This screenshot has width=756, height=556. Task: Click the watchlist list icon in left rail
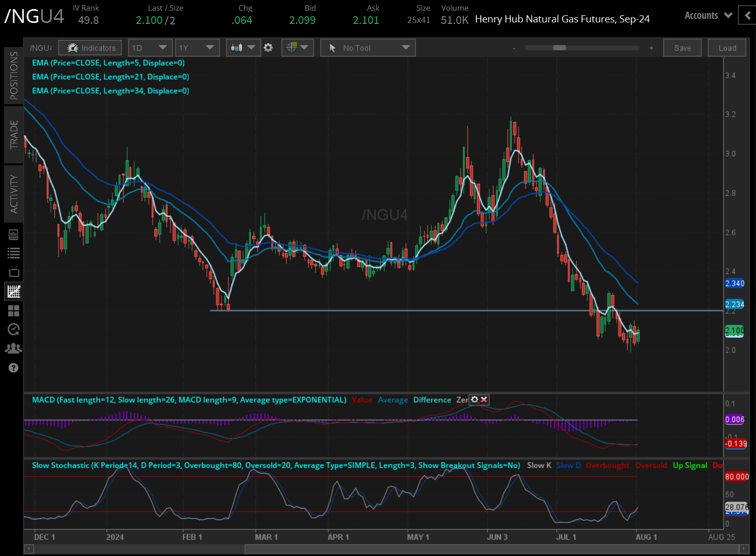pyautogui.click(x=14, y=253)
